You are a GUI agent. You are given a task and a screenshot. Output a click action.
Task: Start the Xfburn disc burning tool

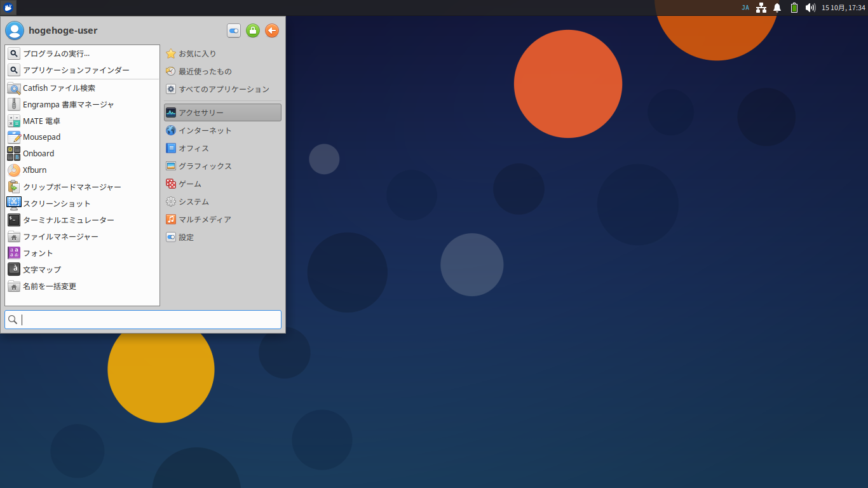pos(36,170)
